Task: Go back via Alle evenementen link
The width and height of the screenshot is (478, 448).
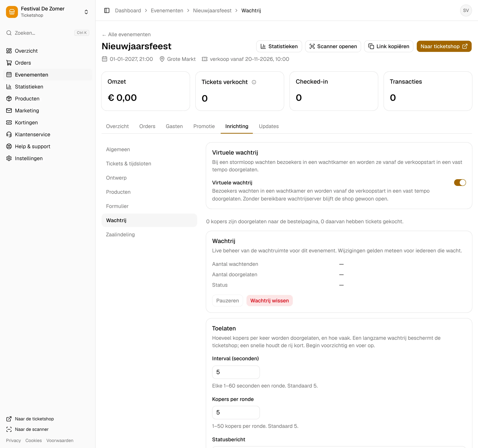Action: coord(126,35)
